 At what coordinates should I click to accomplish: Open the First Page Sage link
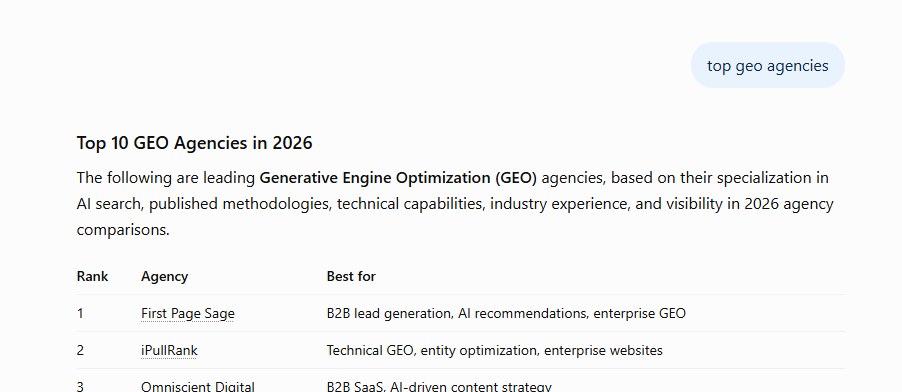pyautogui.click(x=188, y=314)
